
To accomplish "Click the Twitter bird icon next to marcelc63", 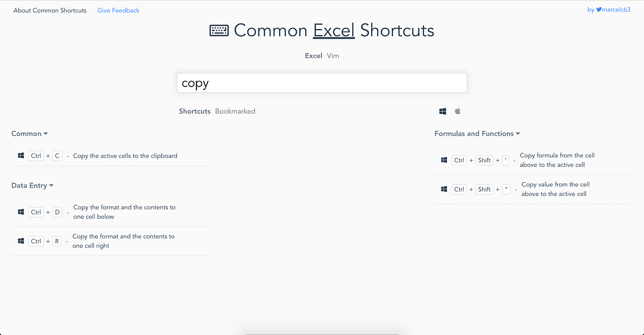I will click(599, 9).
